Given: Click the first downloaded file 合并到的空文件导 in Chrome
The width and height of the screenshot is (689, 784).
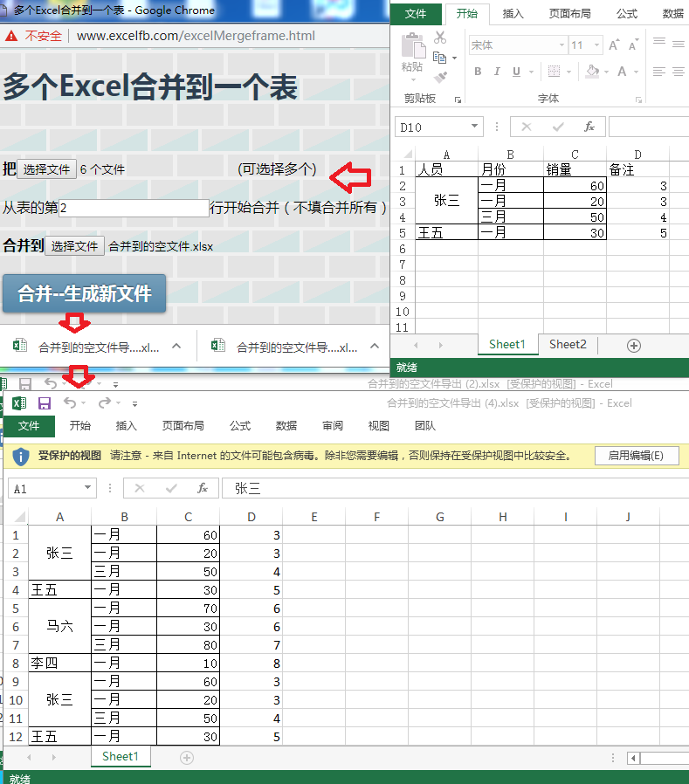Looking at the screenshot, I should click(x=99, y=347).
